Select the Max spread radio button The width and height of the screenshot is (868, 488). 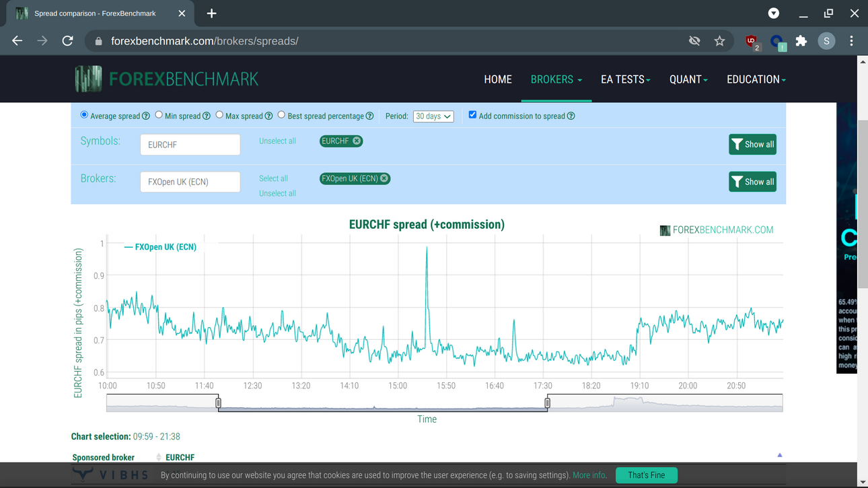(x=219, y=115)
